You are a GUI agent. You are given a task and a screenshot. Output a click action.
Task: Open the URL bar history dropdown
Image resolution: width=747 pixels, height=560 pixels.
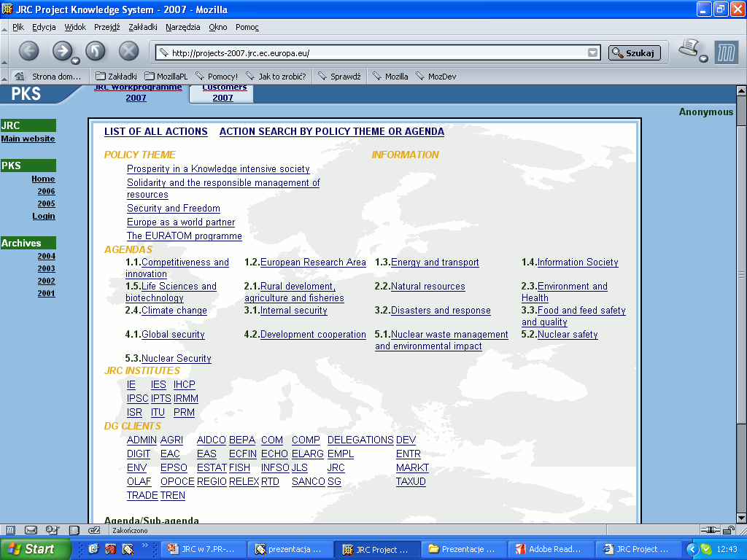pyautogui.click(x=592, y=52)
